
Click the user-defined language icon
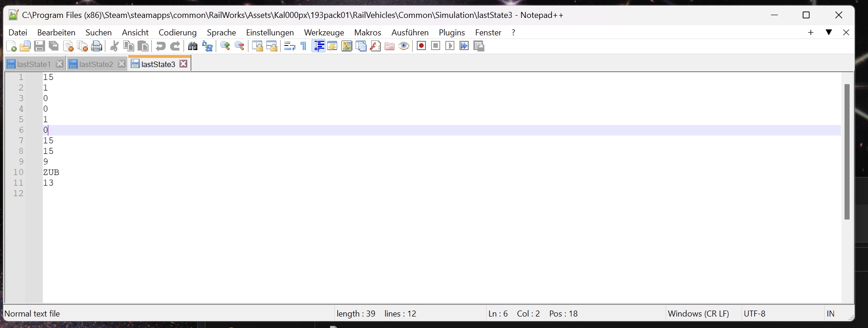pyautogui.click(x=332, y=46)
